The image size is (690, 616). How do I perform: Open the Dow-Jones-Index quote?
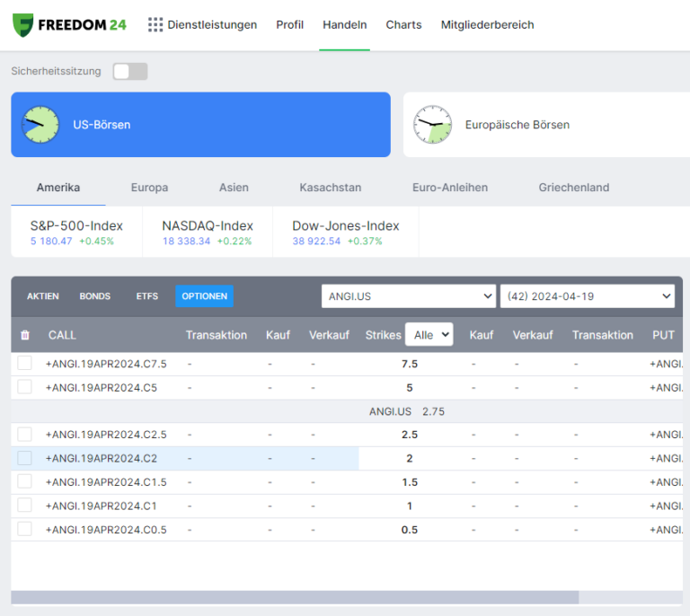[x=345, y=233]
